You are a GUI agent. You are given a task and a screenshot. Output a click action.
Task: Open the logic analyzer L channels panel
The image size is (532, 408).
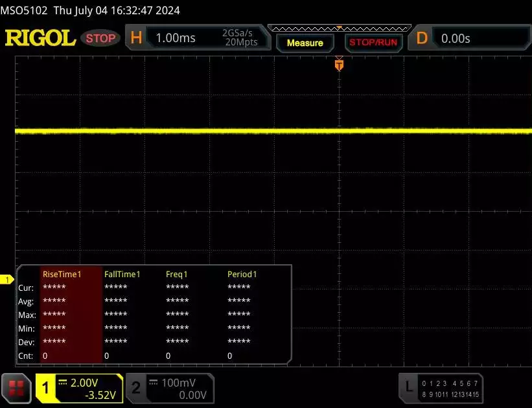[441, 389]
